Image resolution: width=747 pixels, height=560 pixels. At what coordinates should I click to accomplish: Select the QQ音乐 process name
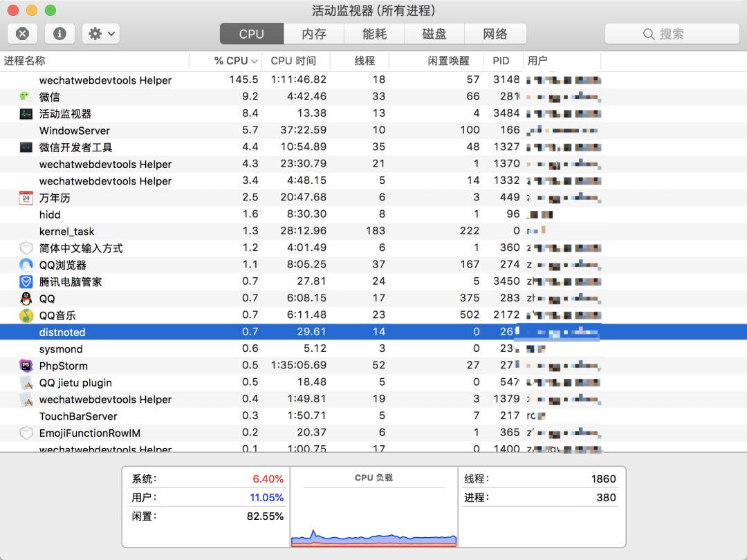click(x=57, y=315)
